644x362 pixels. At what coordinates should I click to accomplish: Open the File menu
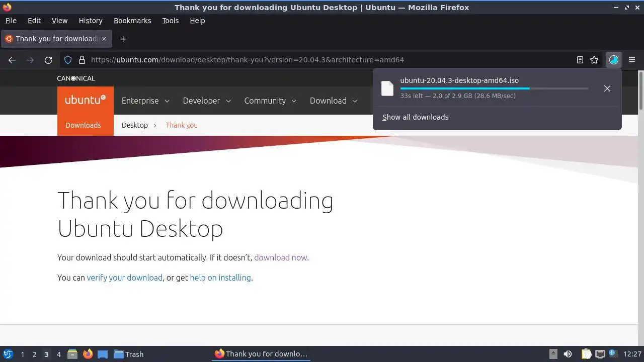pos(11,21)
